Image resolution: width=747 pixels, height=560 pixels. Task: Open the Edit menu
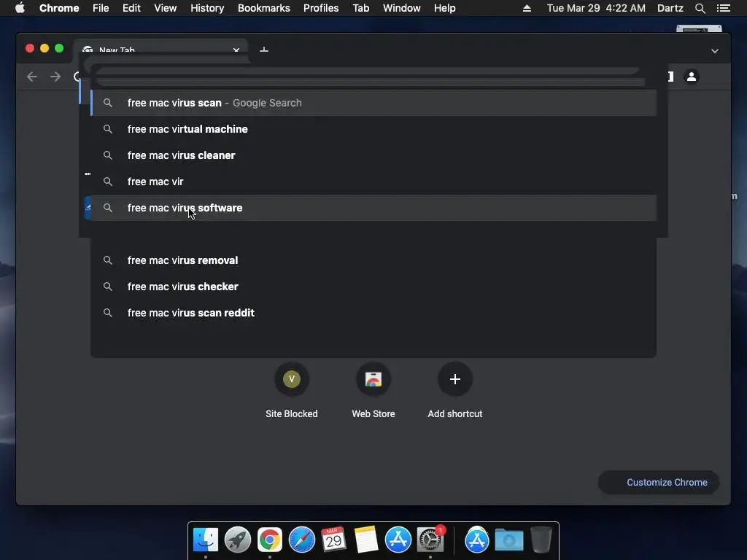(131, 8)
